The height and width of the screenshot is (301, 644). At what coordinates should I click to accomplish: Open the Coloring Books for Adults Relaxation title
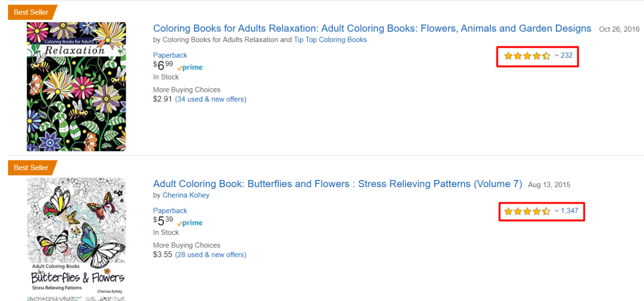372,28
